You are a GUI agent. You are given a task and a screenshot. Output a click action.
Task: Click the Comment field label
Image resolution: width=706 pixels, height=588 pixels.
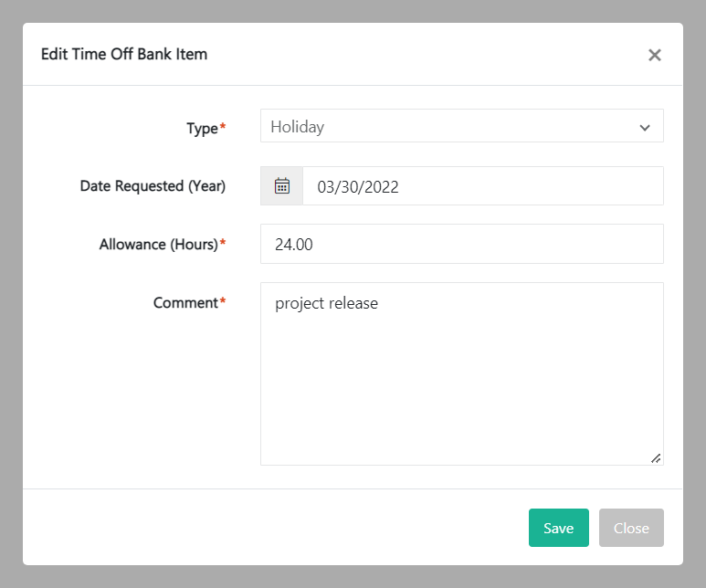click(185, 303)
